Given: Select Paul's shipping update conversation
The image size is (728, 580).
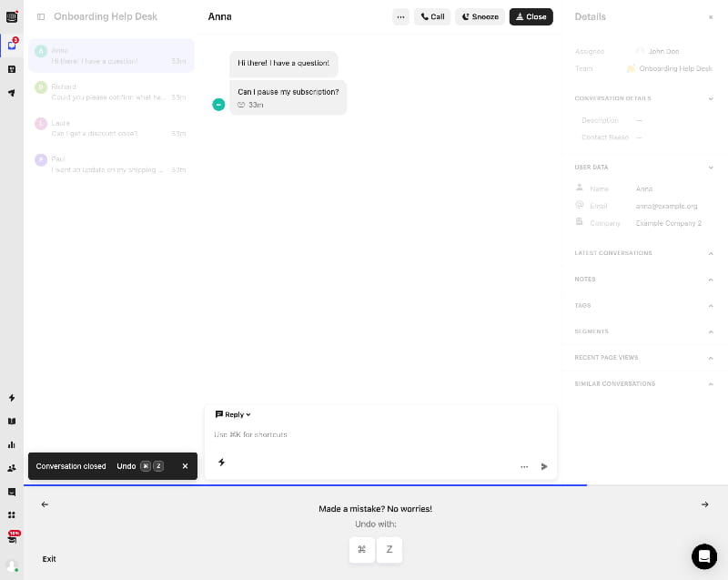Looking at the screenshot, I should 111,165.
